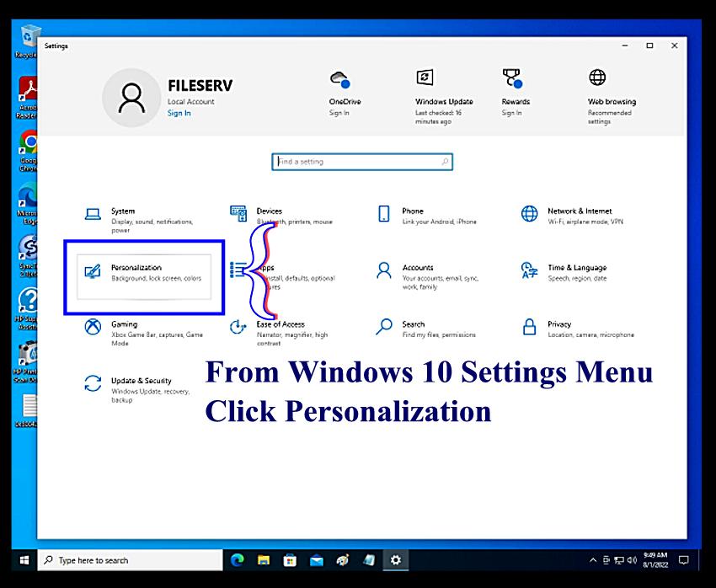Click the user account avatar picture
Viewport: 716px width, 588px height.
(131, 98)
